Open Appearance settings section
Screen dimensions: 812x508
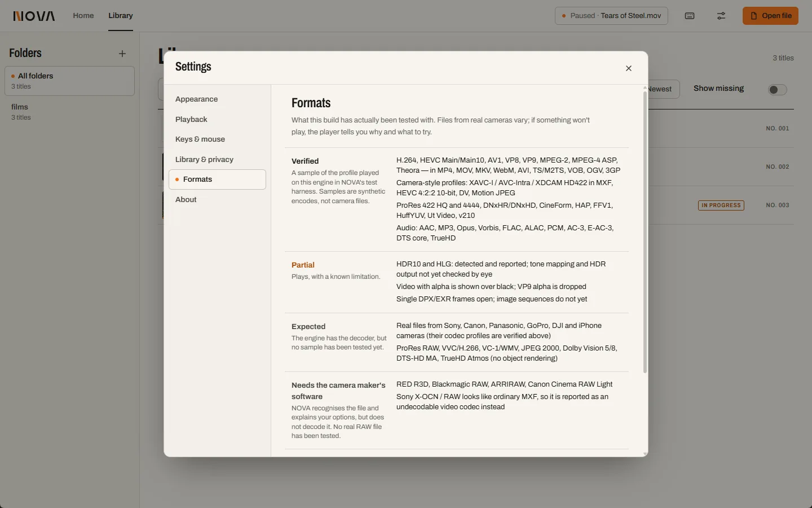217,99
